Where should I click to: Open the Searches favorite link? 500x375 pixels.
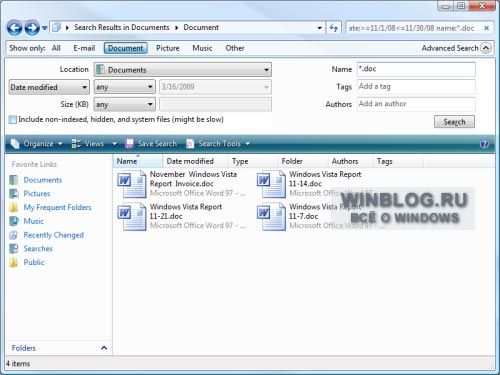tap(38, 249)
